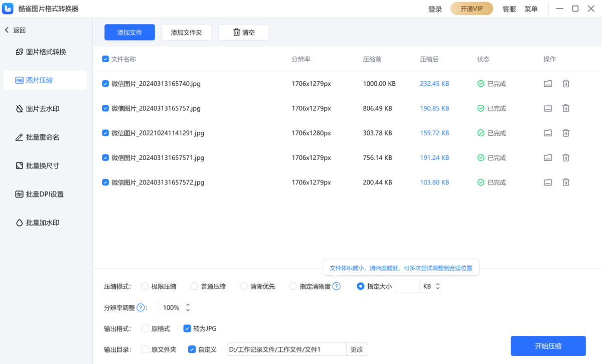
Task: Open folder for 微信图片_20240313165757.jpg
Action: [548, 108]
